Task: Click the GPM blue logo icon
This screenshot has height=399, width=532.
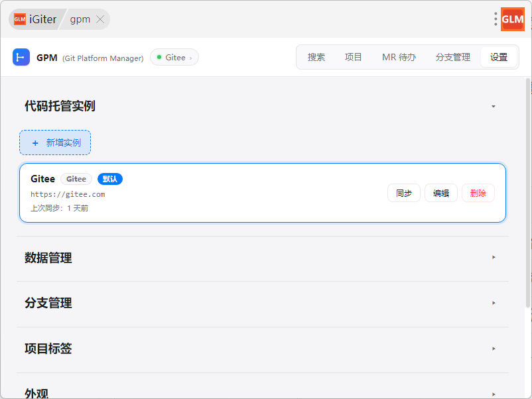Action: [x=21, y=57]
